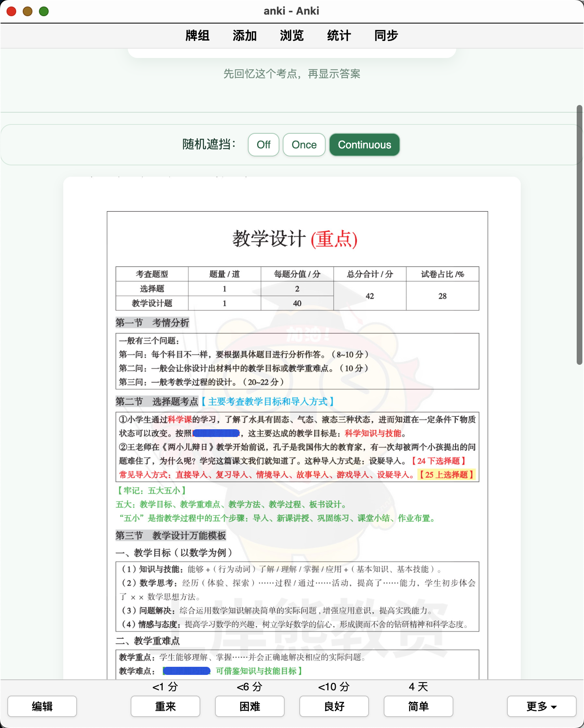
Task: Click the 第二节 选择题考点 heading
Action: (157, 402)
